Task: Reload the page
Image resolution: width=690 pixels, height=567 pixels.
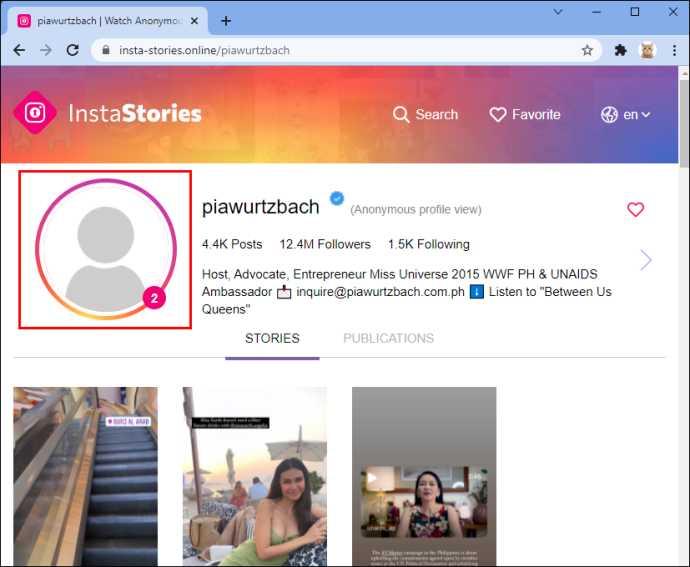Action: click(72, 50)
